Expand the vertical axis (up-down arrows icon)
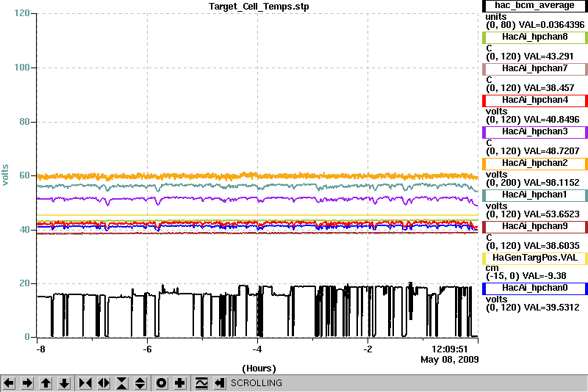 140,383
